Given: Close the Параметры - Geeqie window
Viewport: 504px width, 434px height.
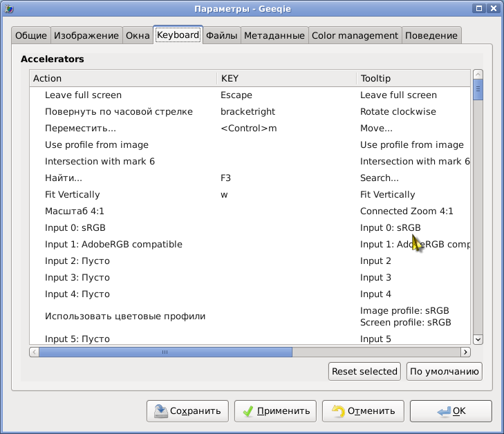Looking at the screenshot, I should 494,8.
